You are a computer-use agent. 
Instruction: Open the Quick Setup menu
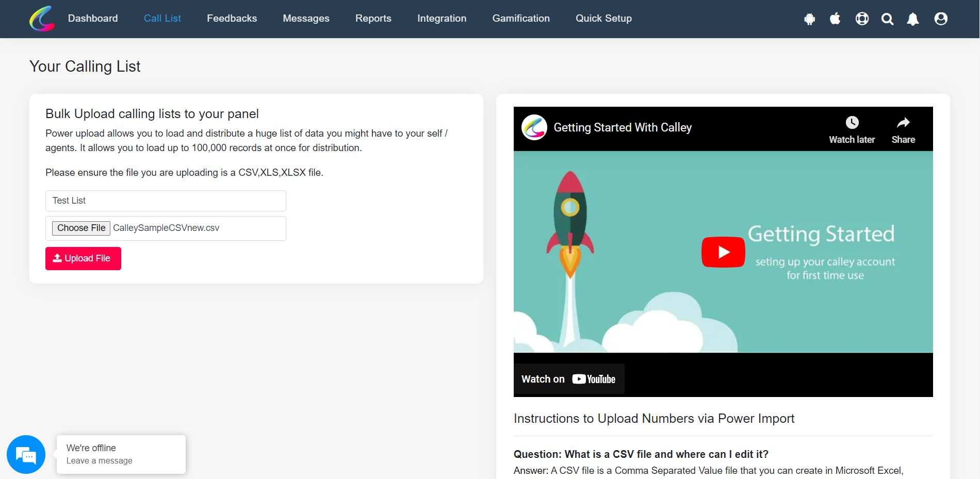pyautogui.click(x=603, y=19)
